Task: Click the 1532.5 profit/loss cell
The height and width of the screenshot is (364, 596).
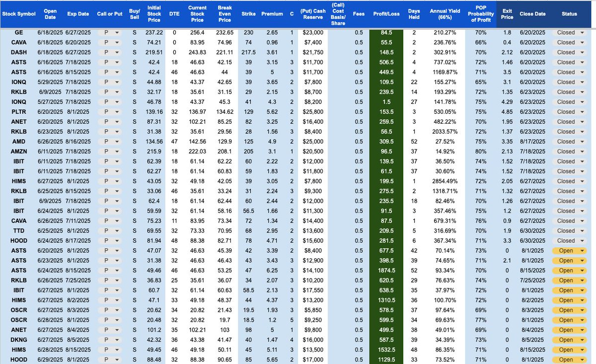Action: [x=386, y=350]
